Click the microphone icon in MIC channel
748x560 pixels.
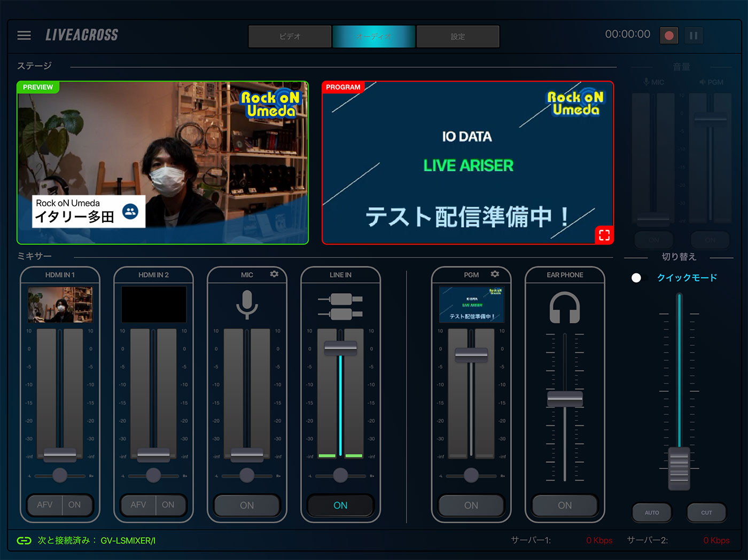pos(247,304)
